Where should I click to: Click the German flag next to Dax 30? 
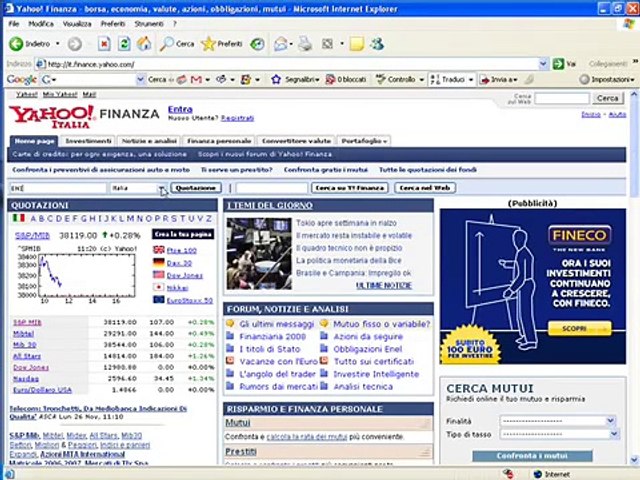tap(159, 262)
